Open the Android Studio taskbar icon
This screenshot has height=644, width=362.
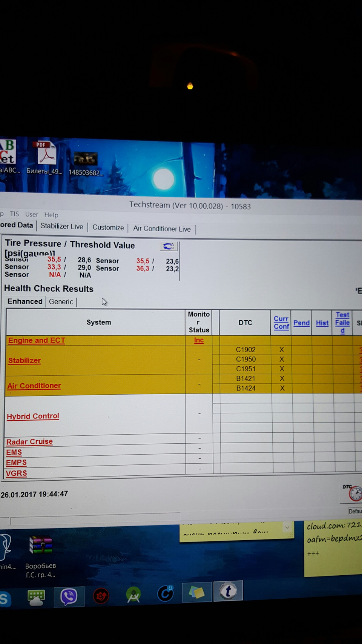pos(133,595)
